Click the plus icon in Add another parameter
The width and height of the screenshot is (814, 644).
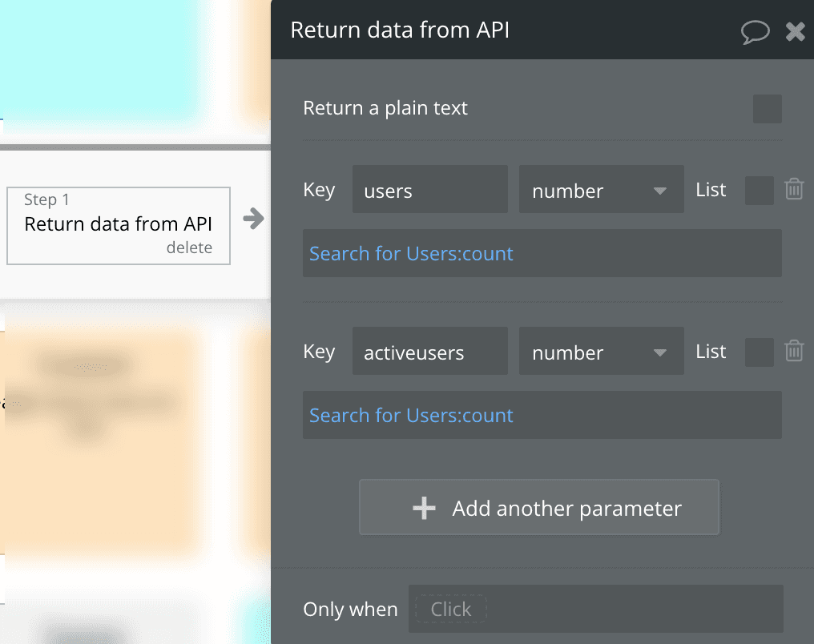point(424,508)
